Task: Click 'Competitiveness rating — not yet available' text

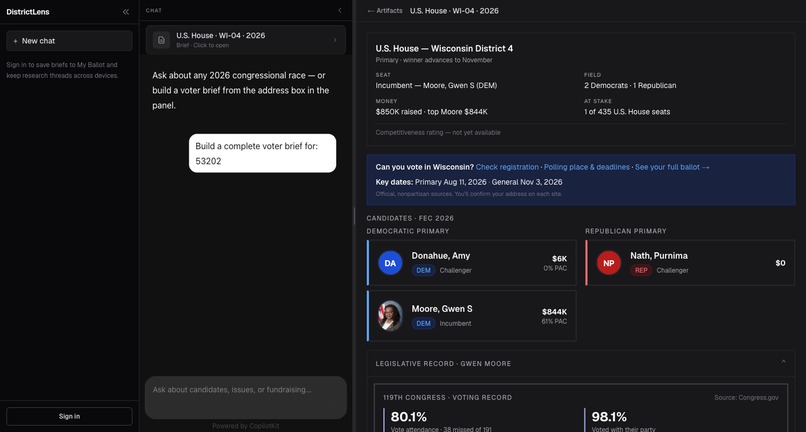Action: [438, 132]
